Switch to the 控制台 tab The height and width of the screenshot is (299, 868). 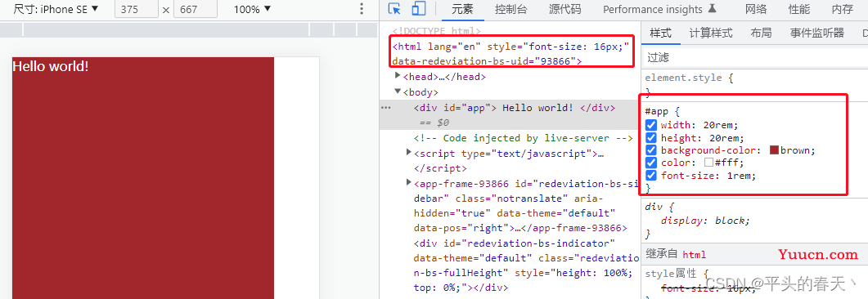(x=511, y=10)
